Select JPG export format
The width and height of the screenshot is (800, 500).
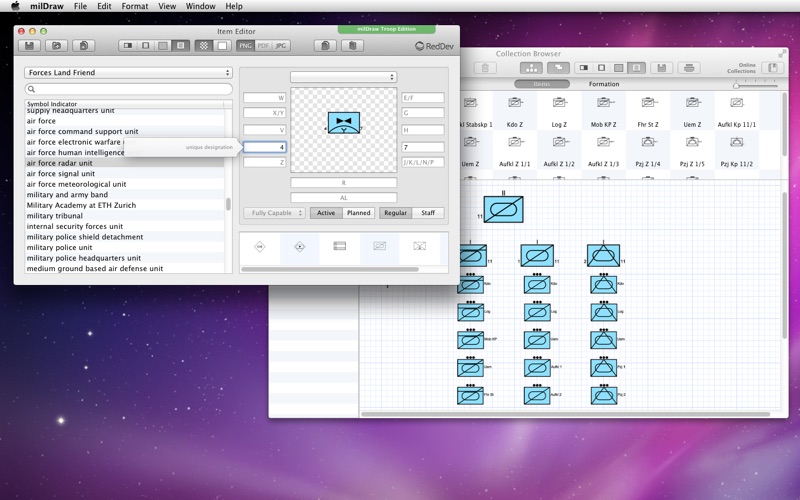click(x=281, y=46)
